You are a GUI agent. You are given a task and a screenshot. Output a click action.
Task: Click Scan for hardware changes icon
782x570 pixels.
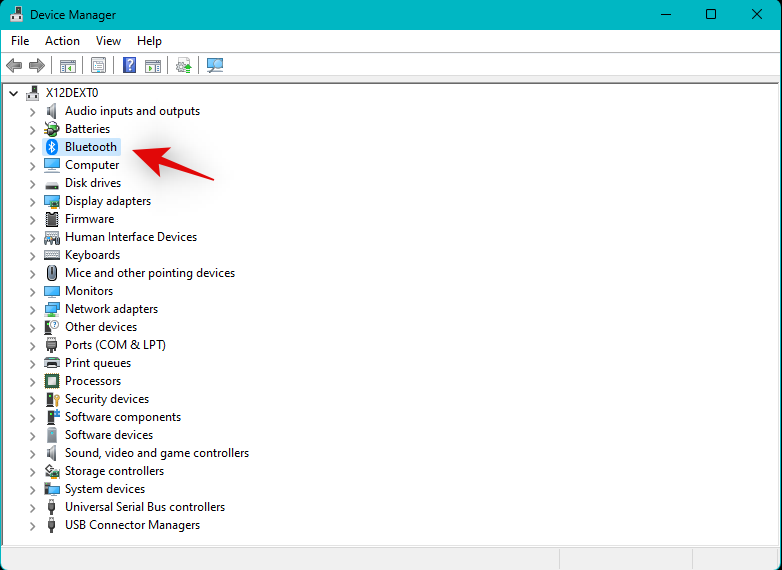click(x=215, y=65)
